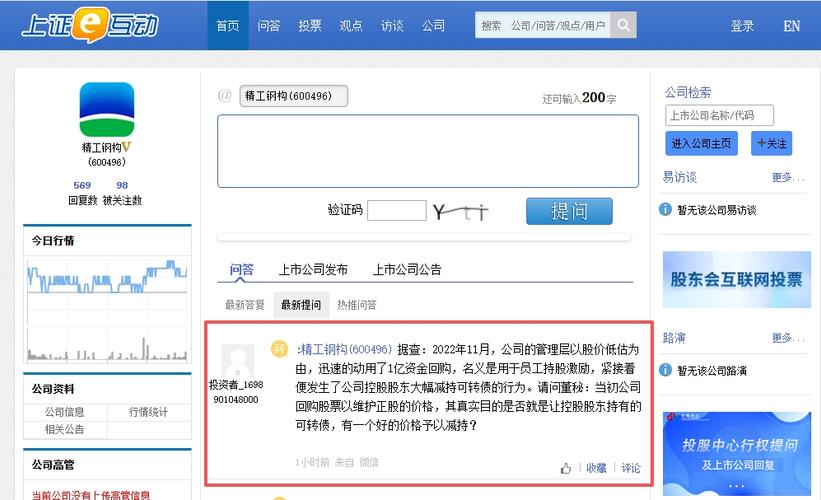Click info icon beside 暂无该公司易访谈
The width and height of the screenshot is (821, 500).
click(665, 209)
